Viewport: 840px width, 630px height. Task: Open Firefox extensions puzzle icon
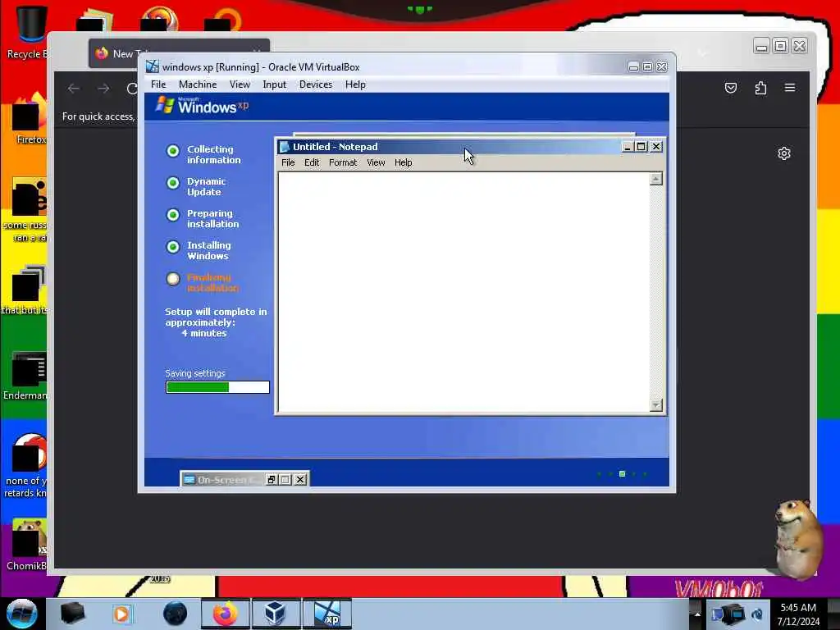tap(760, 88)
